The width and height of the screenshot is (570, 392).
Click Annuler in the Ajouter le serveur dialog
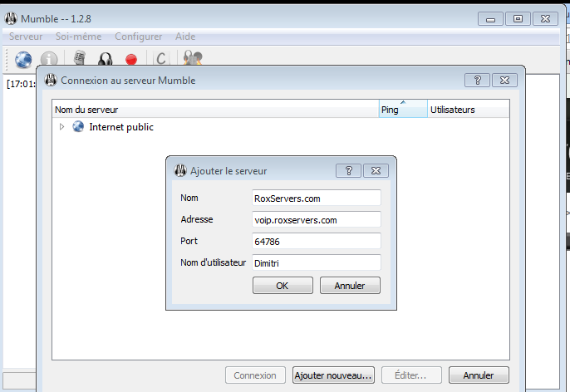350,286
